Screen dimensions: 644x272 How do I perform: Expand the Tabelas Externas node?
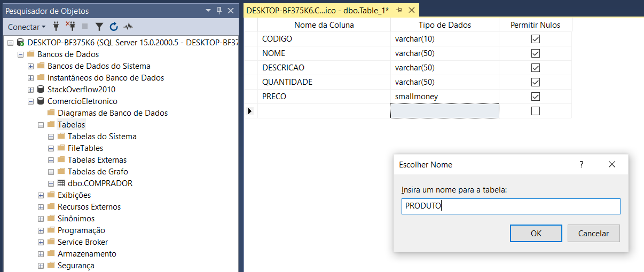point(51,159)
